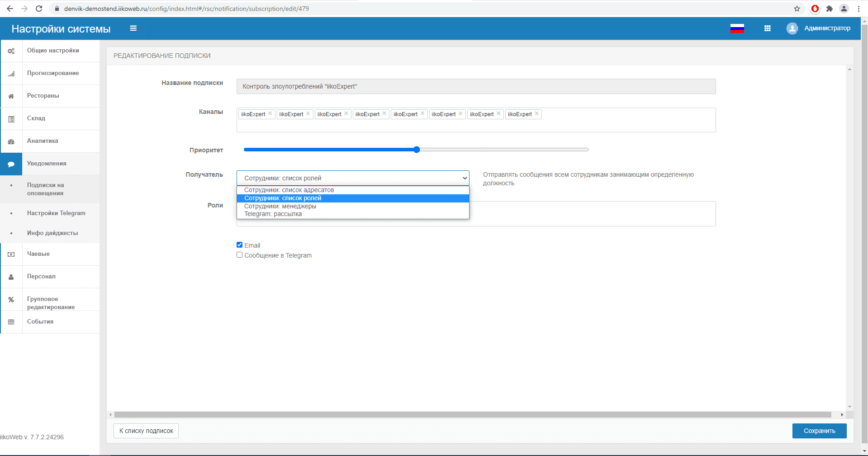Click the chart icon for Прогнозирование
The height and width of the screenshot is (456, 868).
11,74
